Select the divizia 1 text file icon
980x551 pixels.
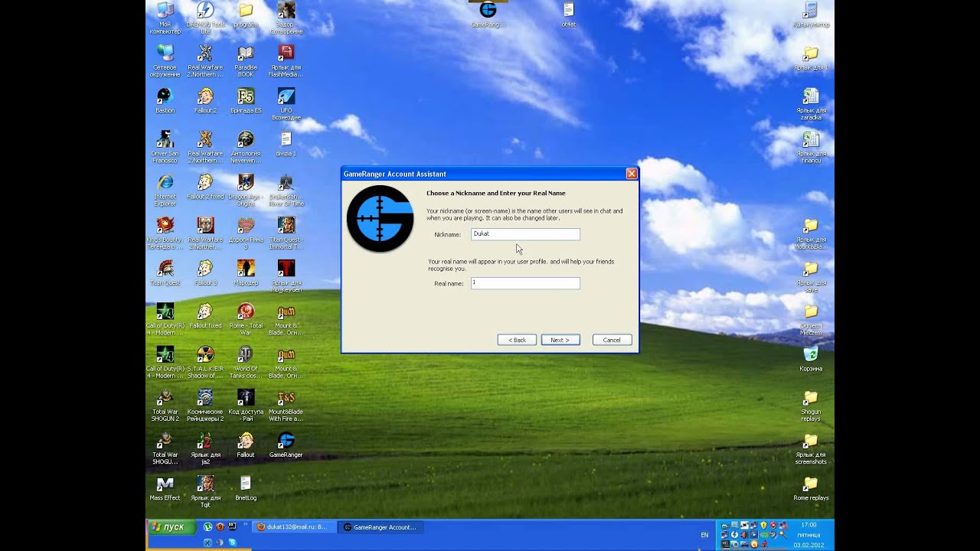[286, 144]
